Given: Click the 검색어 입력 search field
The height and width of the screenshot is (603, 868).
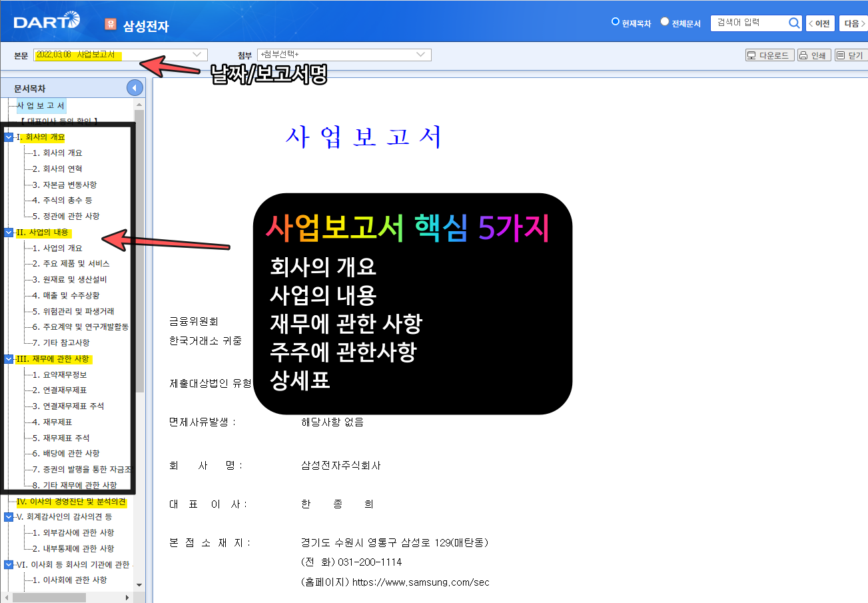Looking at the screenshot, I should [x=749, y=23].
